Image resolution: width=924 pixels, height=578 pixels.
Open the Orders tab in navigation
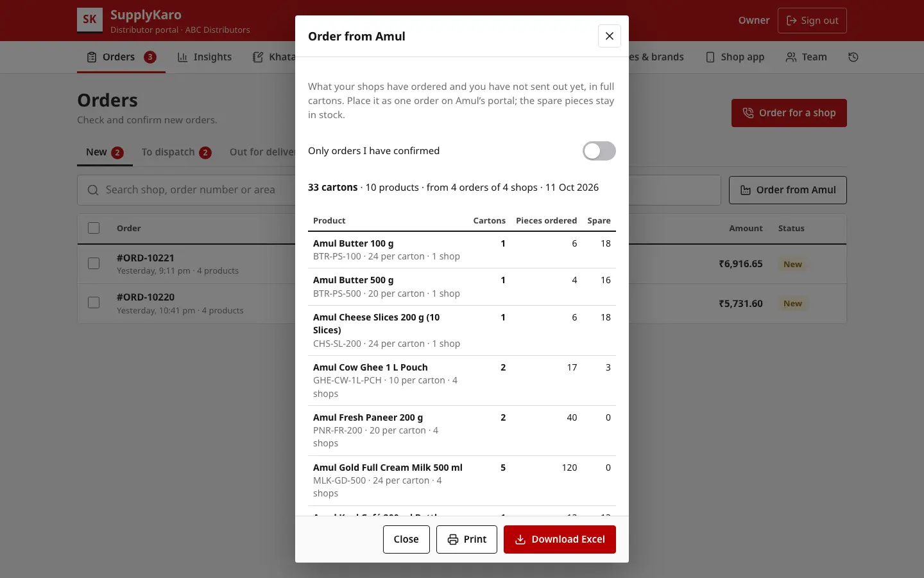tap(121, 57)
